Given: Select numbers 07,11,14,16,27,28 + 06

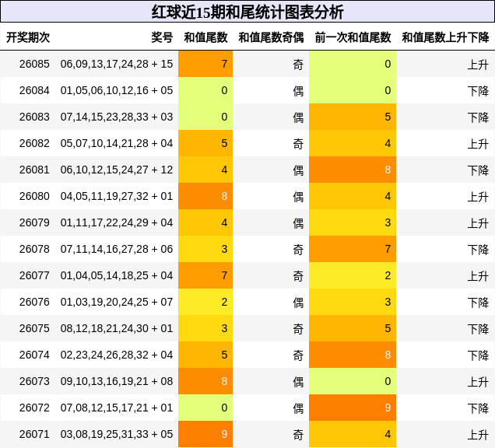Looking at the screenshot, I should (117, 249).
